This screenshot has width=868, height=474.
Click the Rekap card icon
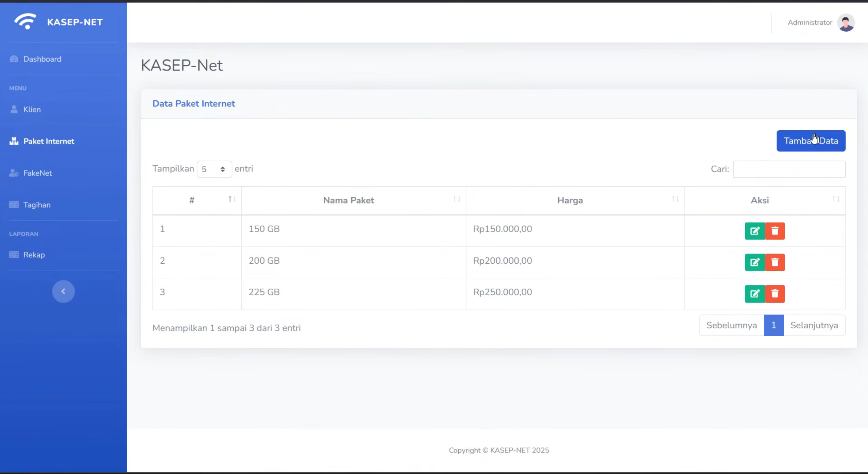tap(14, 255)
